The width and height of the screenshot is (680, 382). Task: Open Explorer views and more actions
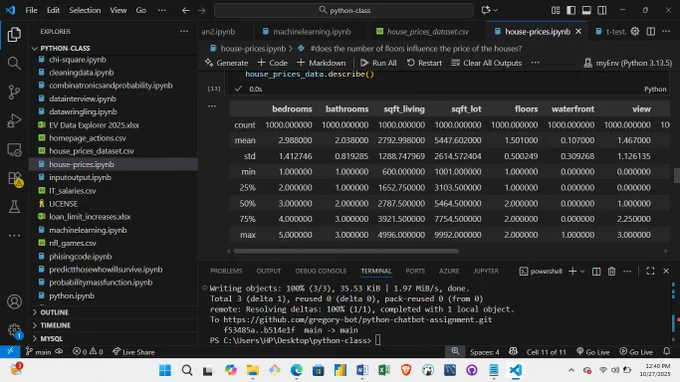184,31
